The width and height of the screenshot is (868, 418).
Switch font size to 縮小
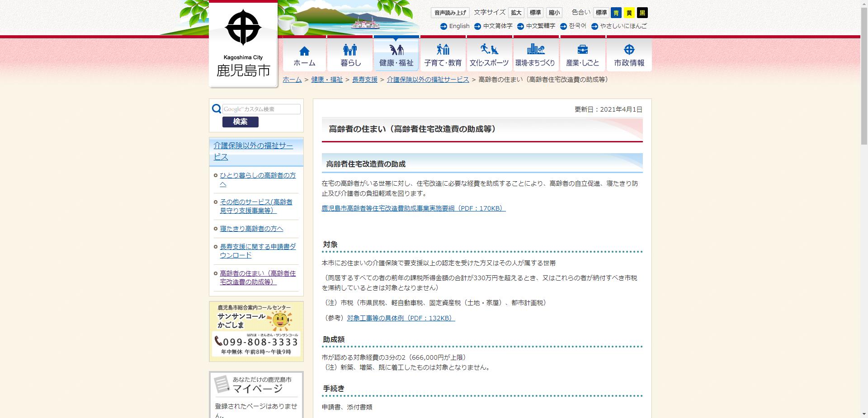point(554,12)
